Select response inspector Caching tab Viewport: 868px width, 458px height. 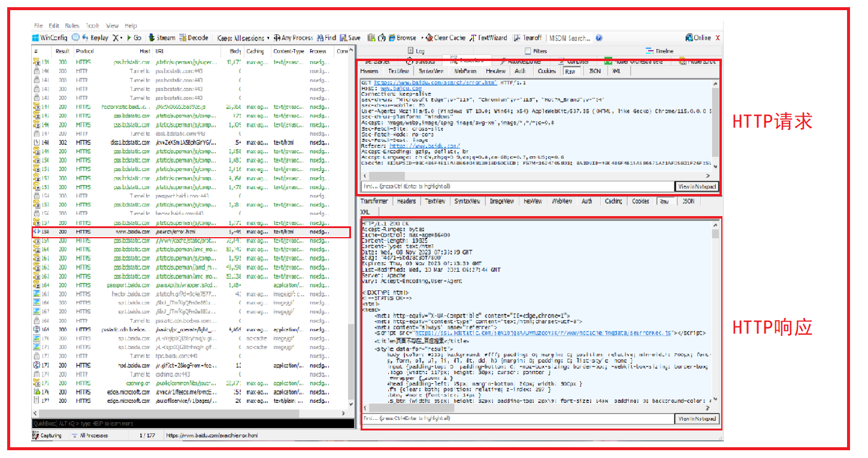(x=613, y=201)
